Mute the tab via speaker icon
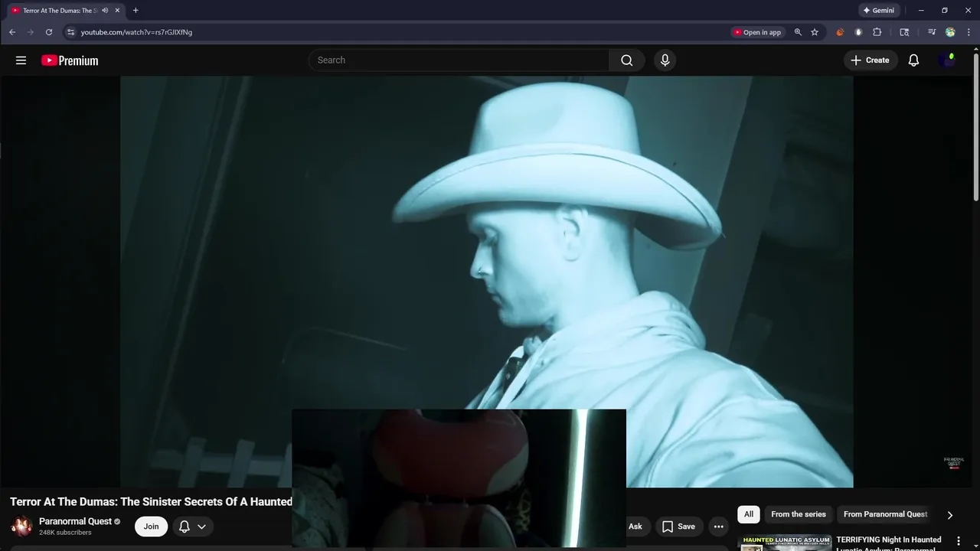Screen dimensions: 980x551 pos(105,11)
